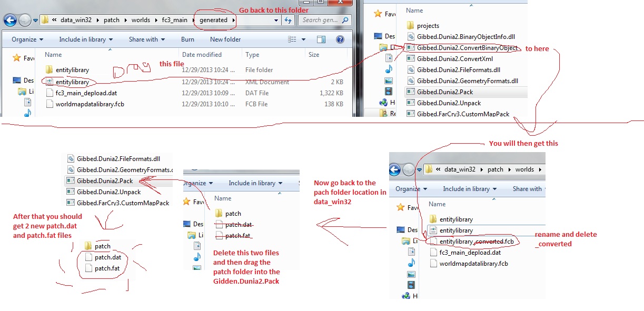This screenshot has width=644, height=311.
Task: Click worlds breadcrumb in generated window address bar
Action: 142,20
